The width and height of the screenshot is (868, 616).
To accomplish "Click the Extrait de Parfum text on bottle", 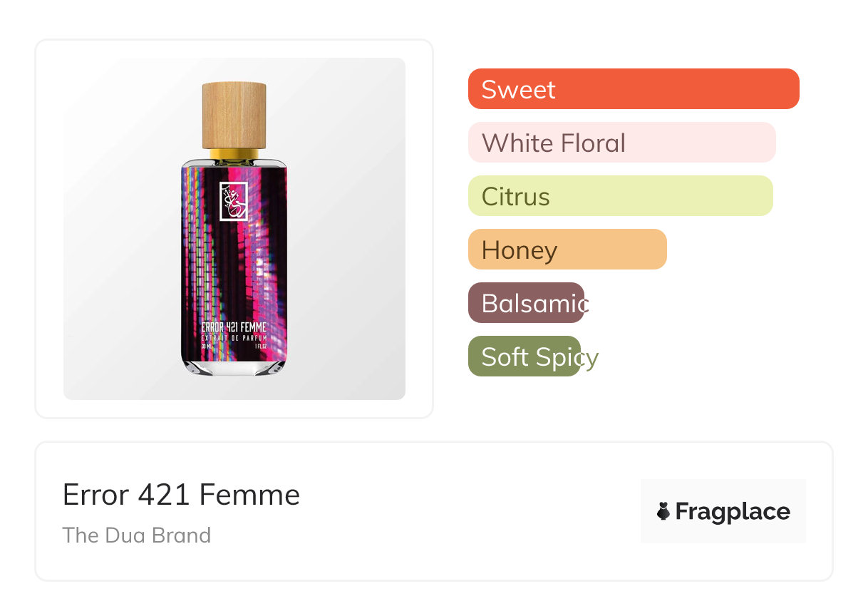I will (x=234, y=337).
